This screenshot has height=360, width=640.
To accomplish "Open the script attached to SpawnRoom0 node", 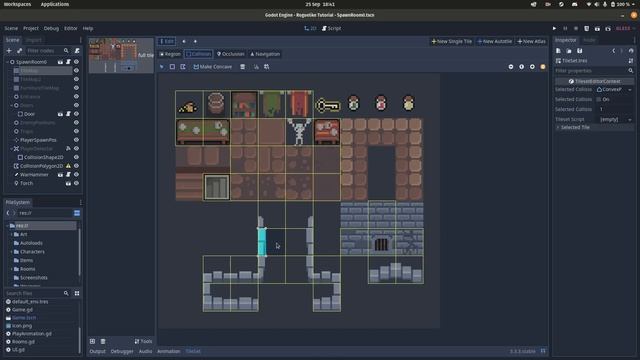I will click(x=68, y=62).
